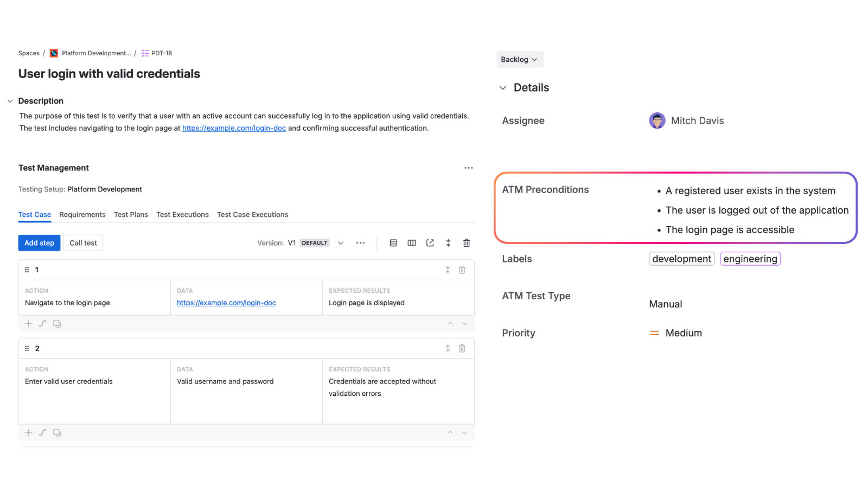
Task: Click collapse all steps icon in toolbar
Action: tap(448, 243)
